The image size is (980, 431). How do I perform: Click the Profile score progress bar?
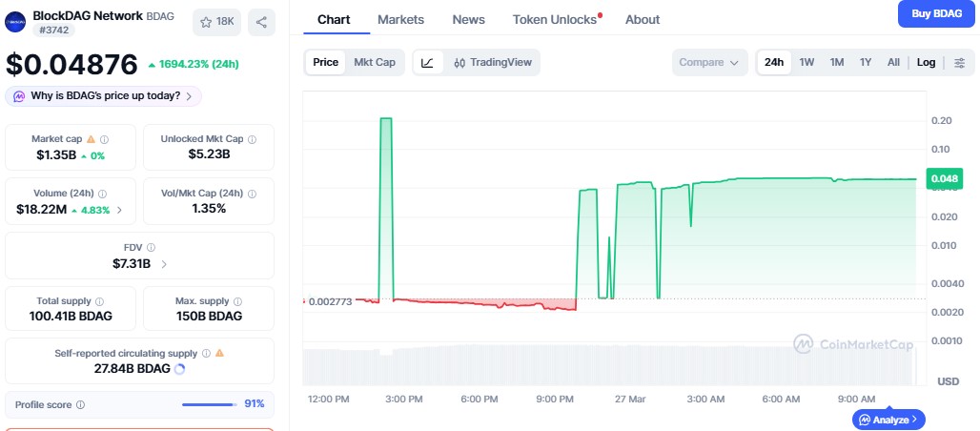coord(208,404)
